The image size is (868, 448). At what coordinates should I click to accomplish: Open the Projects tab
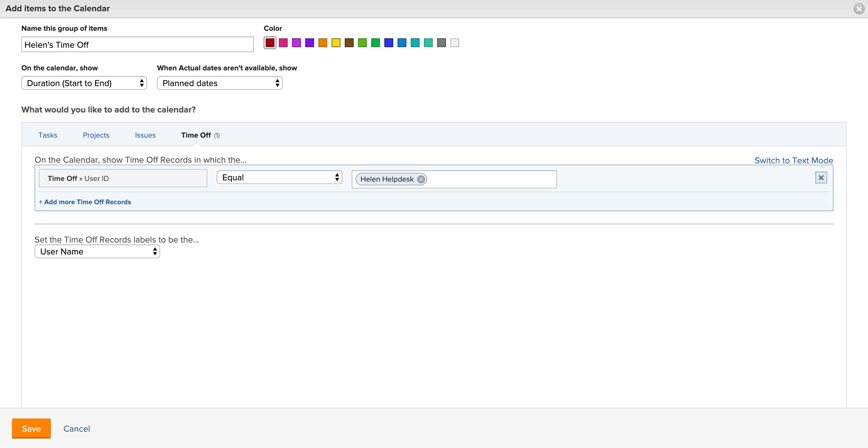pos(96,135)
